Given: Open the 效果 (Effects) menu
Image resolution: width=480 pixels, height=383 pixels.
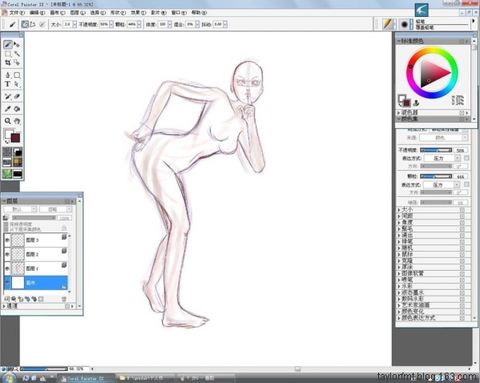Looking at the screenshot, I should coord(138,13).
